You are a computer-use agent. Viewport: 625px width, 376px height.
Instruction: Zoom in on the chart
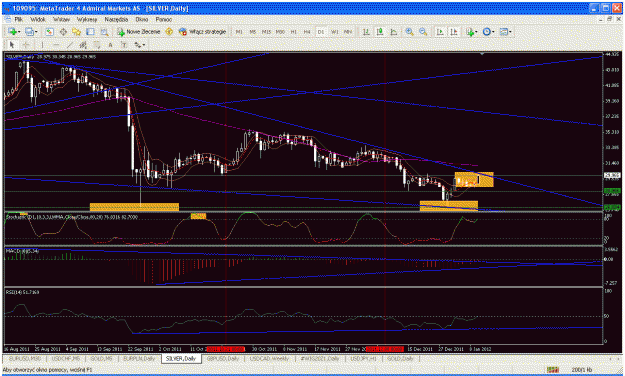[x=409, y=31]
